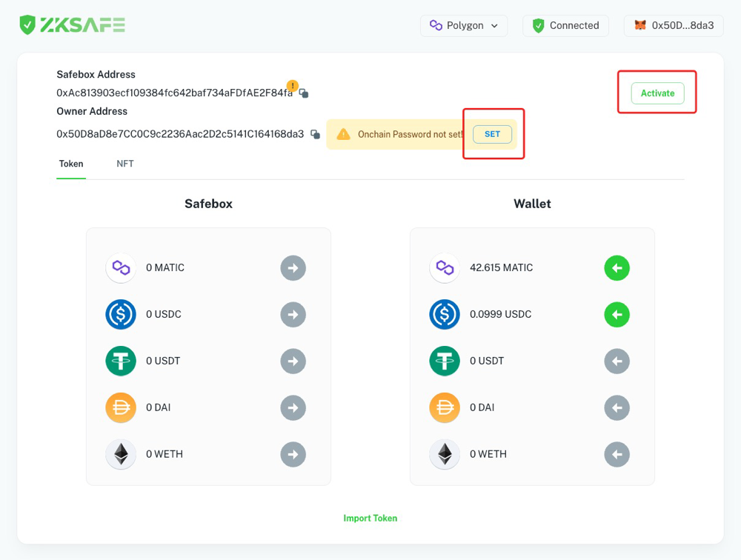The width and height of the screenshot is (741, 560).
Task: Select the Token tab
Action: pyautogui.click(x=71, y=164)
